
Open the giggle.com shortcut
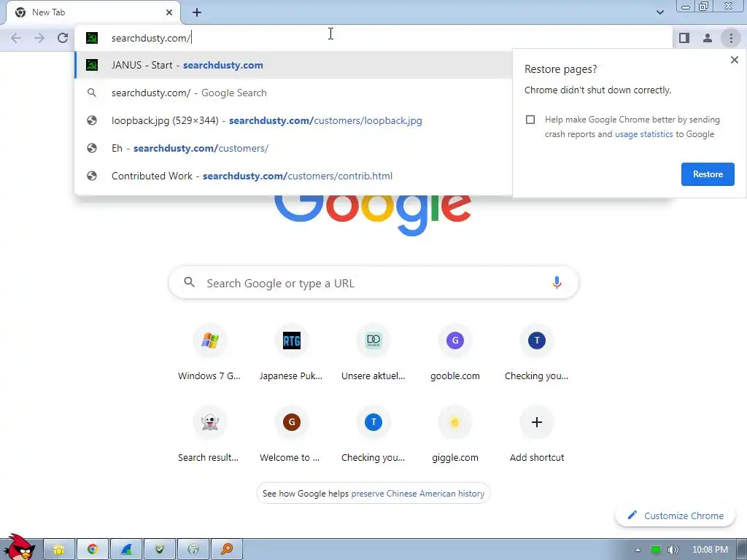[455, 435]
